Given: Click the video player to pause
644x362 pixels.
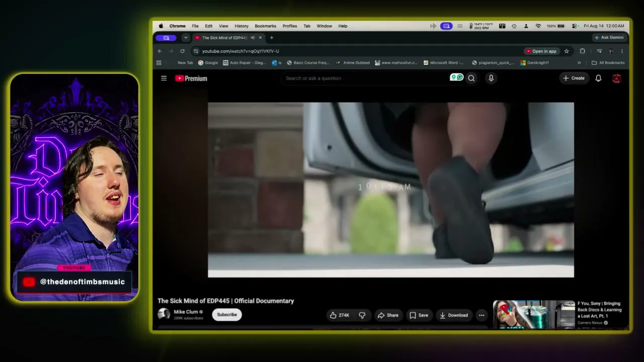Looking at the screenshot, I should point(391,190).
